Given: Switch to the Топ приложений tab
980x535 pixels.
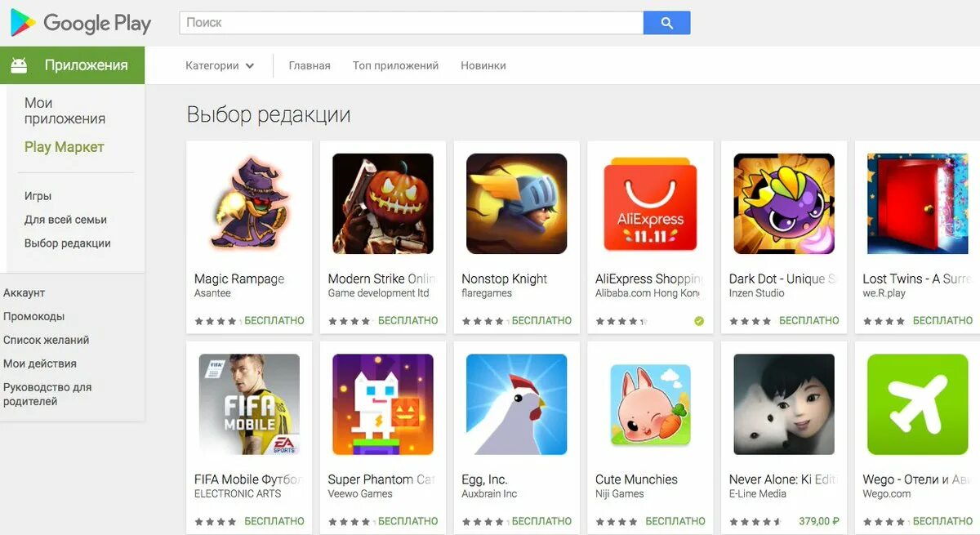Looking at the screenshot, I should pos(395,65).
